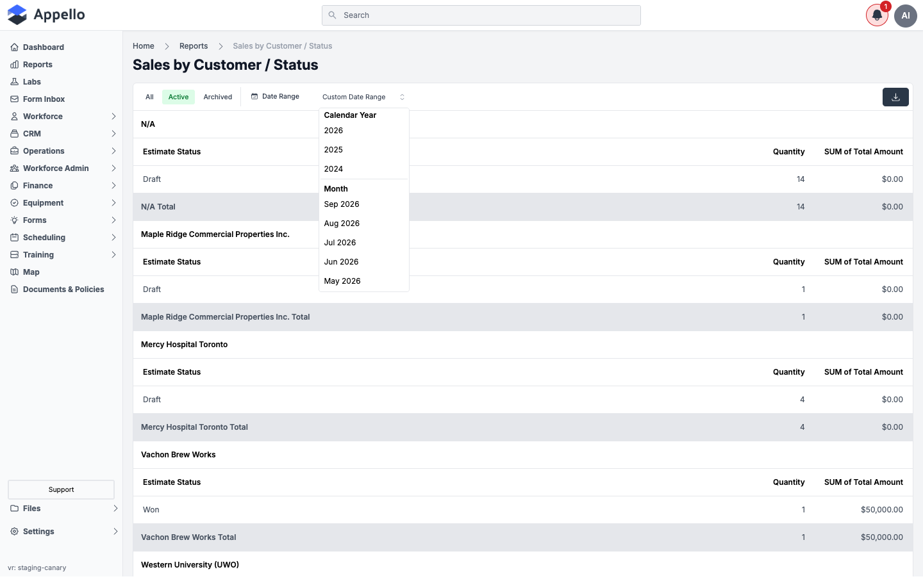This screenshot has width=923, height=588.
Task: Expand the Scheduling sidebar section
Action: click(x=113, y=238)
